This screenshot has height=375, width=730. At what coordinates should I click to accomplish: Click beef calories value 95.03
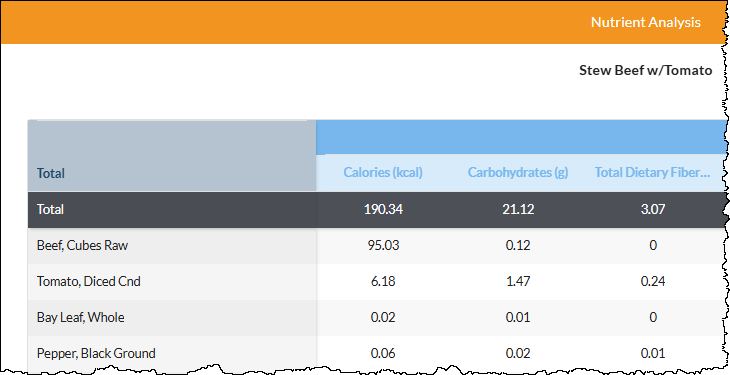[x=383, y=245]
